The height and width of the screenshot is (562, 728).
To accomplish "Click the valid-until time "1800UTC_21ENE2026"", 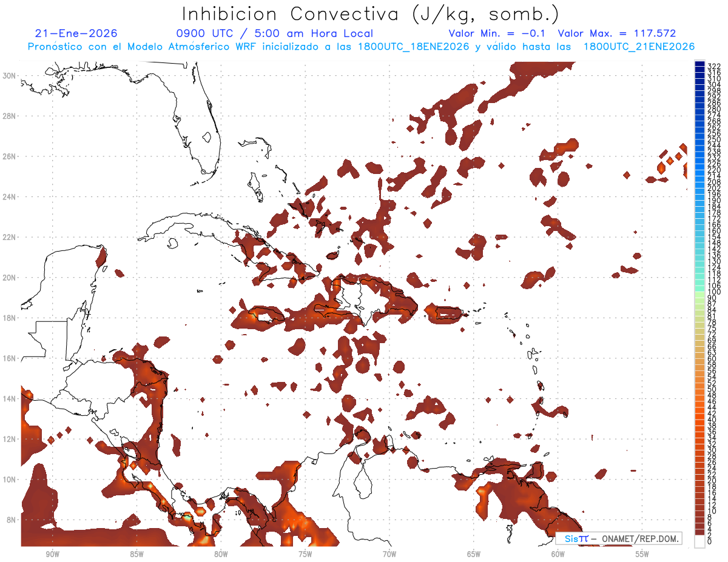I will (639, 47).
